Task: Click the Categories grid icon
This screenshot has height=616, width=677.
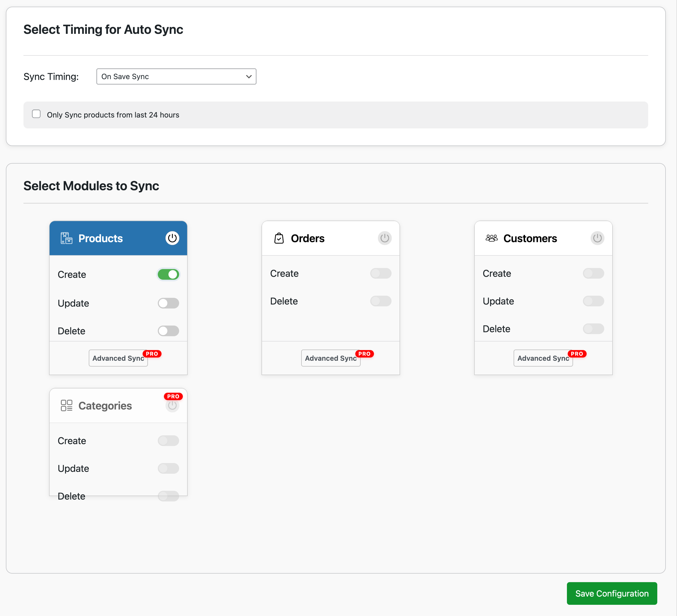Action: [66, 406]
